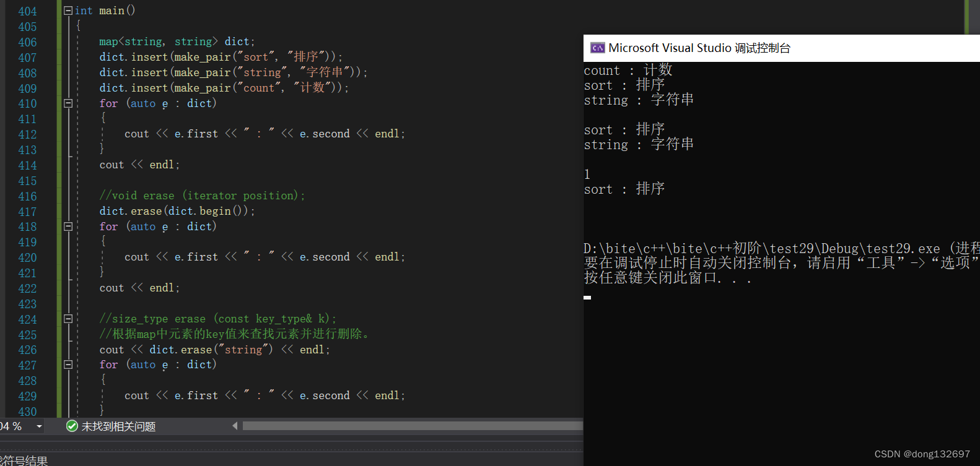Click the green check status icon
Image resolution: width=980 pixels, height=466 pixels.
72,426
